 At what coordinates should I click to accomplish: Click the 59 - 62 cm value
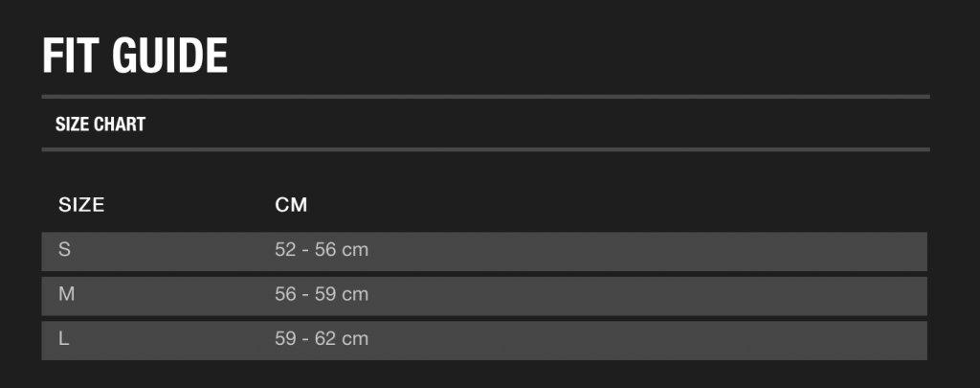click(x=322, y=338)
